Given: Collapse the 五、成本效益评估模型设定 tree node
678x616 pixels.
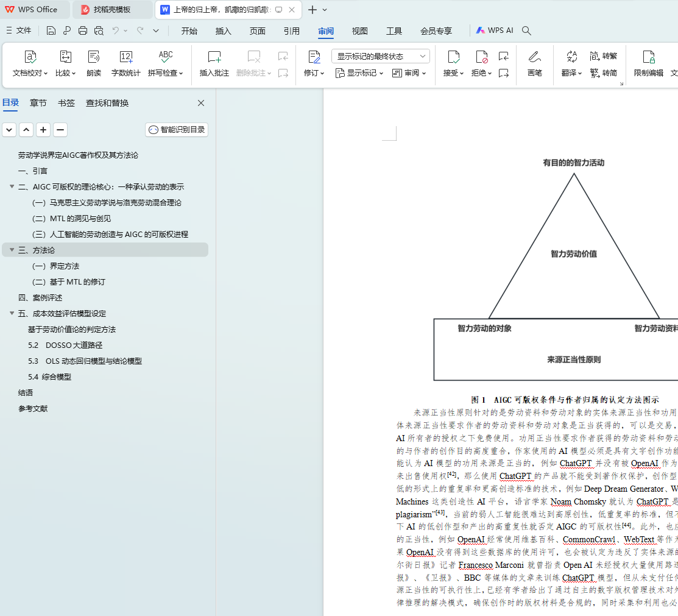Looking at the screenshot, I should click(x=12, y=313).
